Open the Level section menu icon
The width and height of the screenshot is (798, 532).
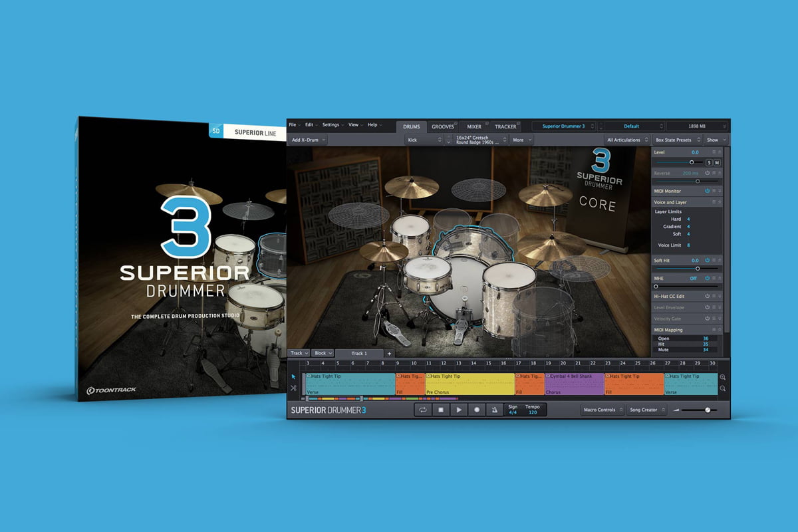click(x=714, y=152)
